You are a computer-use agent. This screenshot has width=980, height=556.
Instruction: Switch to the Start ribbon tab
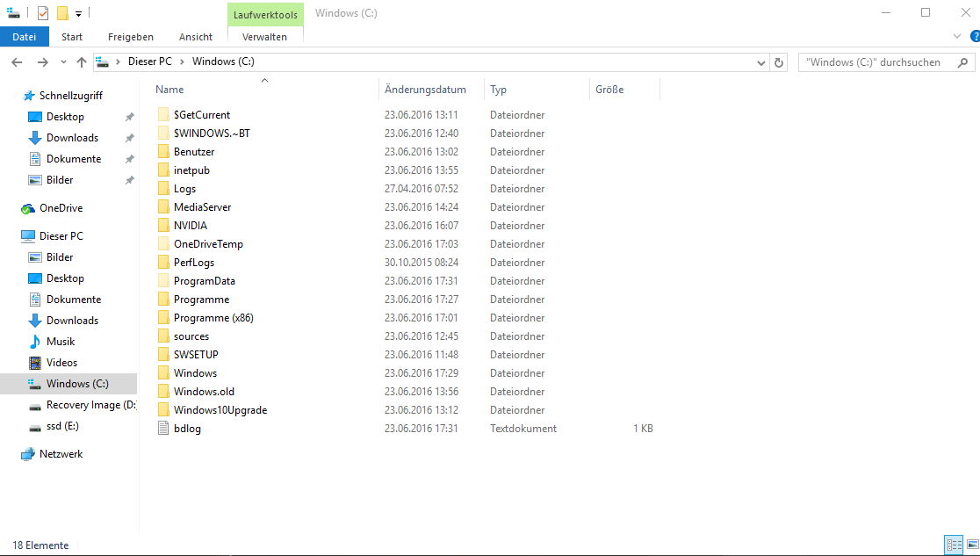point(72,37)
